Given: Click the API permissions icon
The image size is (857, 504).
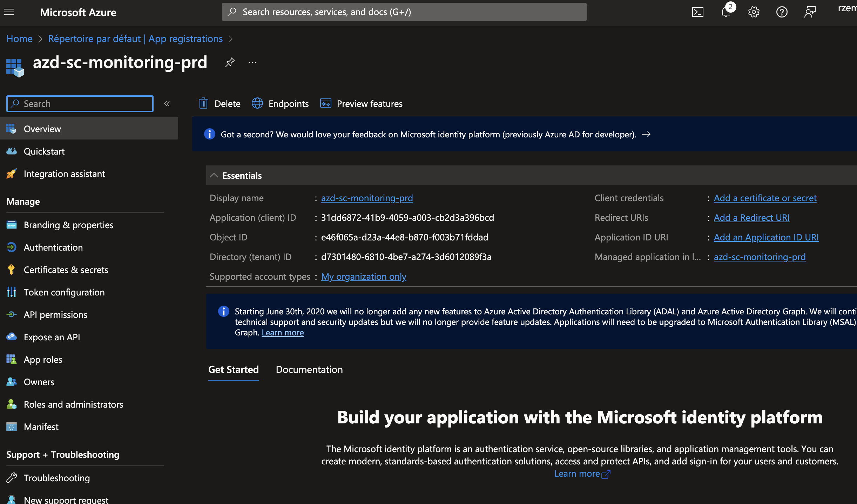Looking at the screenshot, I should 12,314.
